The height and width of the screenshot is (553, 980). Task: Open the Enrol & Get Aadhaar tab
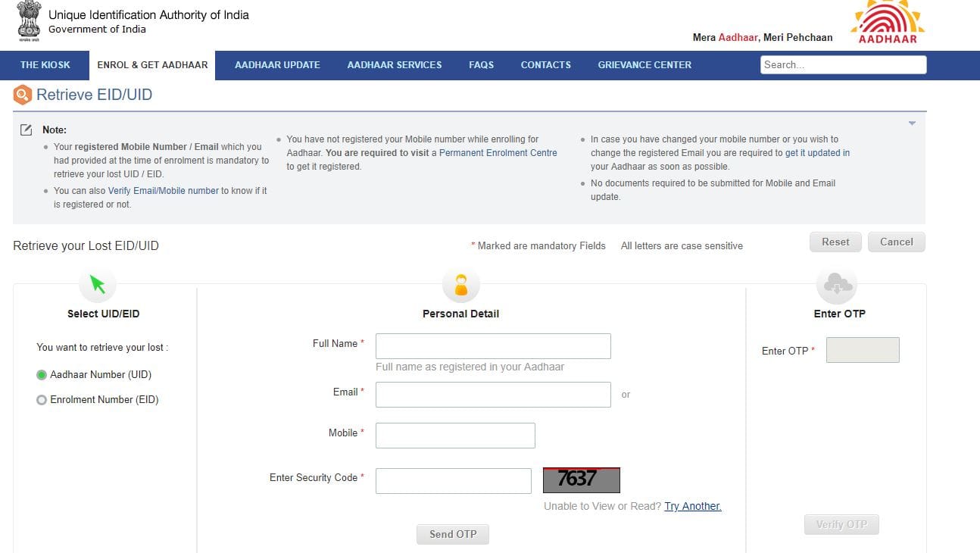coord(152,65)
